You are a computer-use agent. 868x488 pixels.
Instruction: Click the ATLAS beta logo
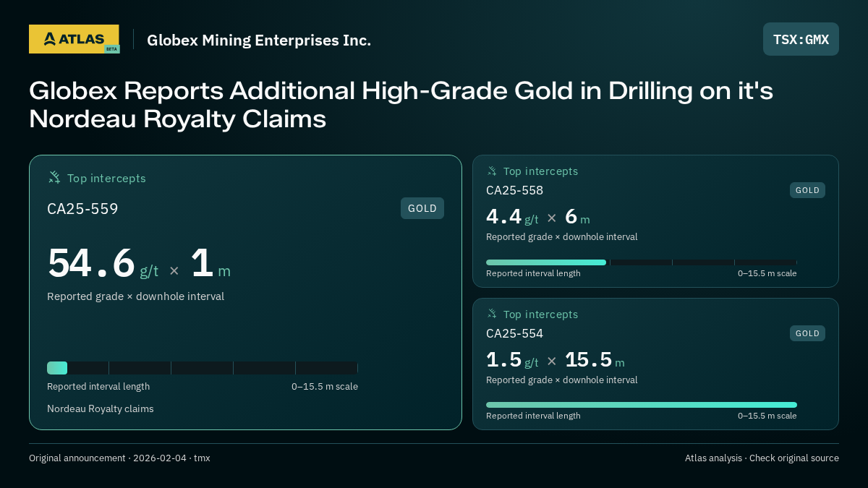pyautogui.click(x=74, y=39)
